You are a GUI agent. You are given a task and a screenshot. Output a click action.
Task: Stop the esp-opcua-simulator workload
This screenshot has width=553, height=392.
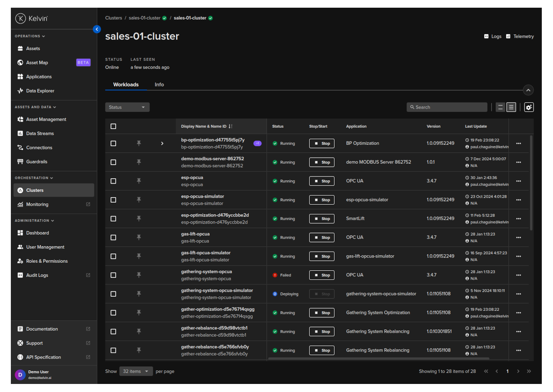coord(322,200)
